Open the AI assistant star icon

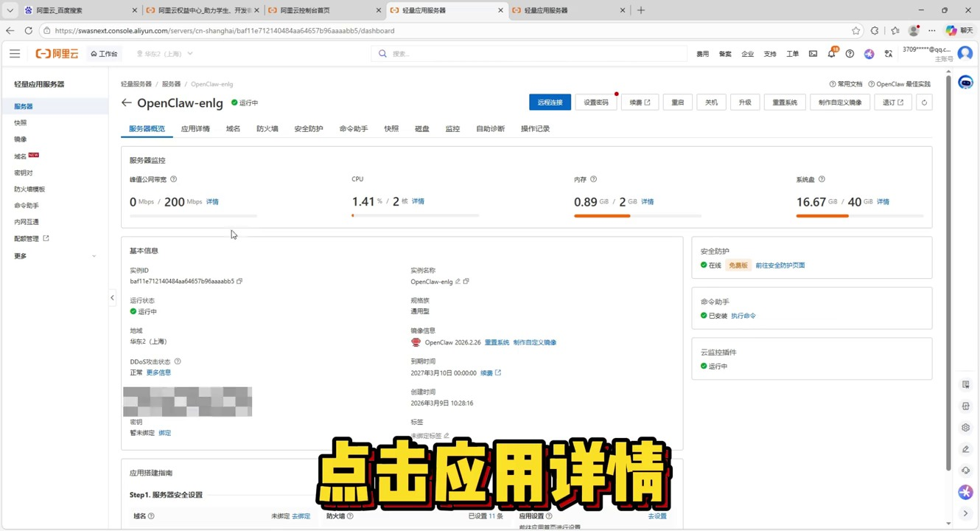[x=869, y=54]
